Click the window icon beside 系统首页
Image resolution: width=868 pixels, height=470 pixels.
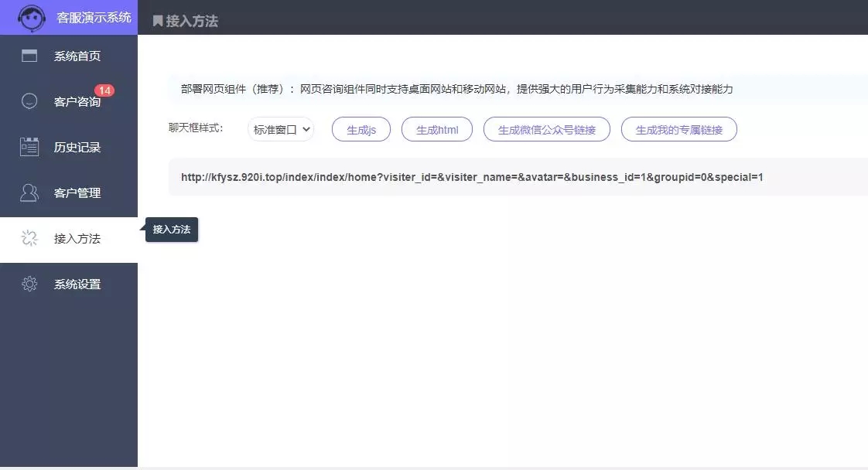(x=29, y=56)
